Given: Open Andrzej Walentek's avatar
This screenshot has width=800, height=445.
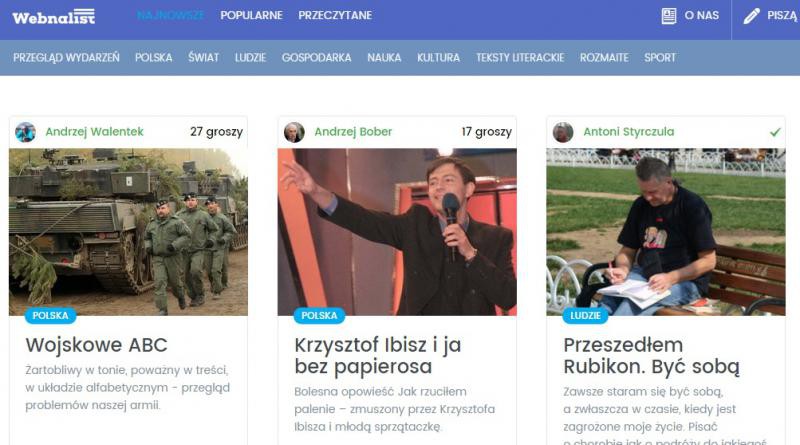Looking at the screenshot, I should pos(26,132).
